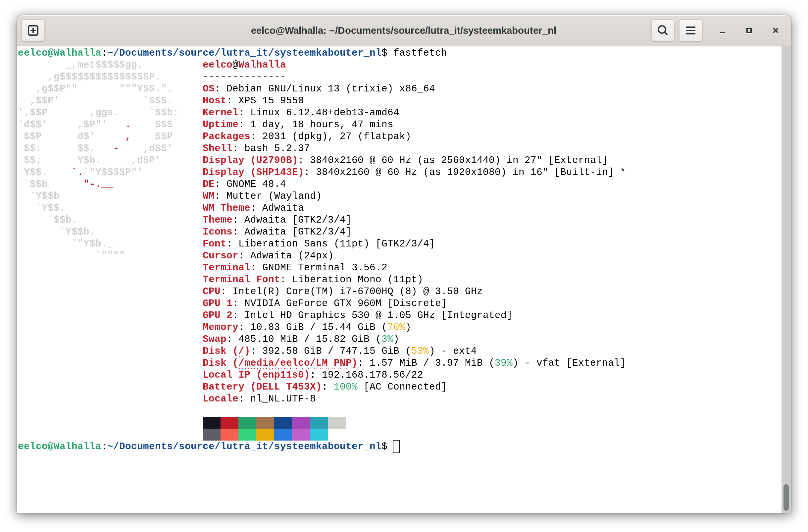Click the Battery 100% percentage text
Viewport: 808px width, 532px height.
click(x=345, y=386)
